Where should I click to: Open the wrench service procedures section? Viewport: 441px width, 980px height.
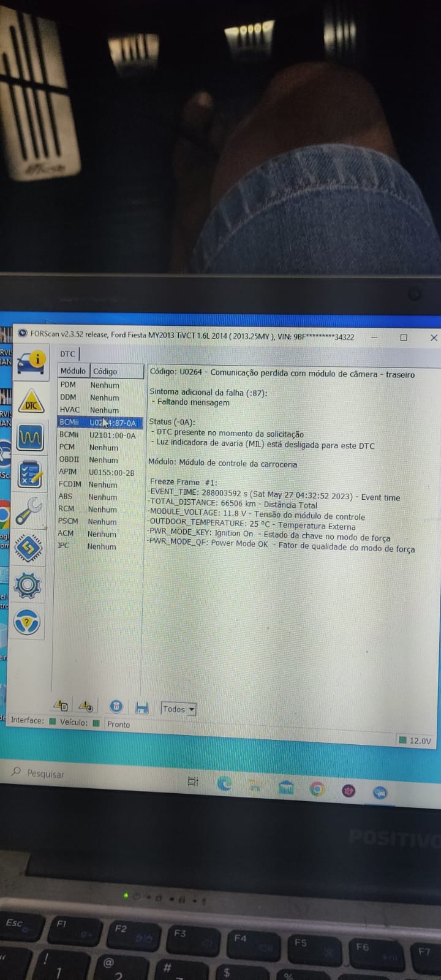point(28,510)
